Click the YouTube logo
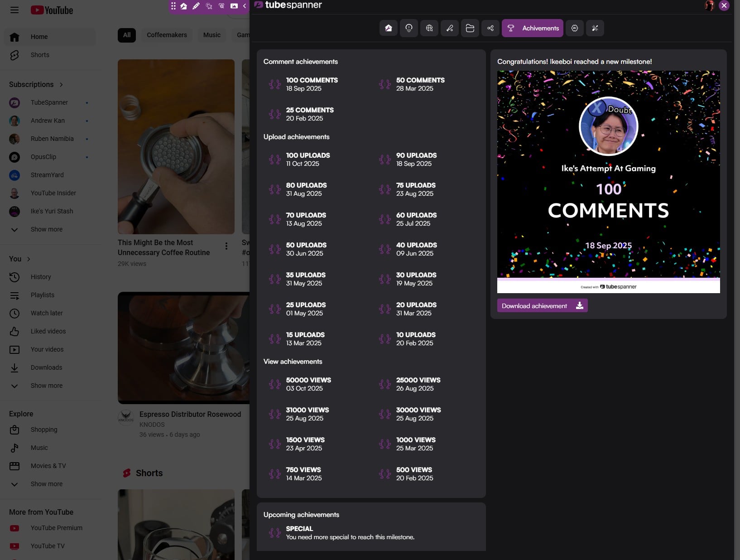Screen dimensions: 740x560 (52, 10)
